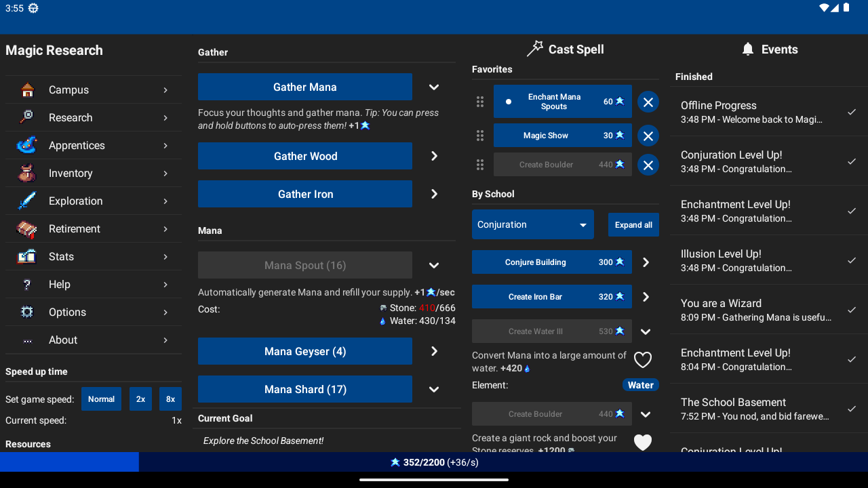Toggle the heart on Create Boulder spell

pos(642,442)
